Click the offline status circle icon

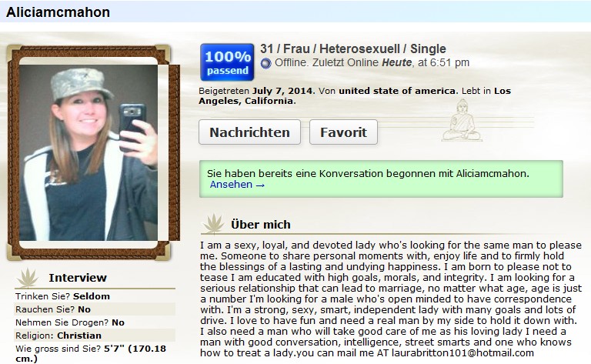265,63
